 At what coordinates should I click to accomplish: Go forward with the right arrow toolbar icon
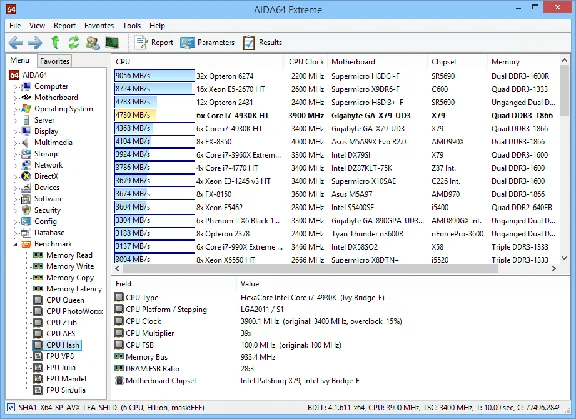35,43
